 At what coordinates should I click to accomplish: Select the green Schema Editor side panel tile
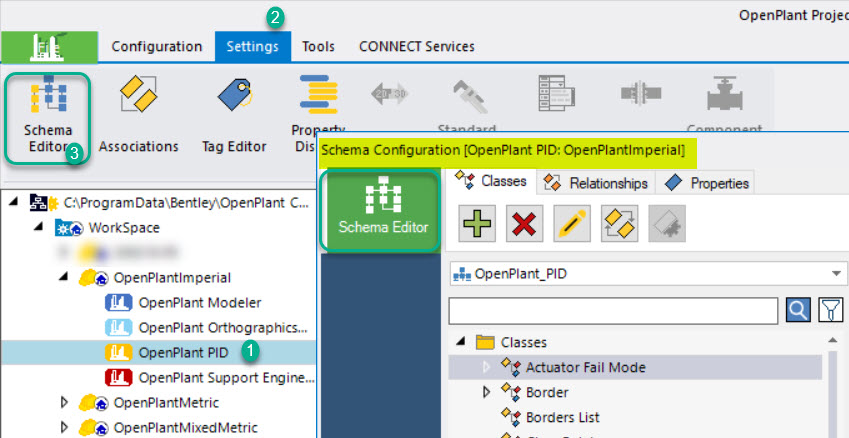(380, 211)
